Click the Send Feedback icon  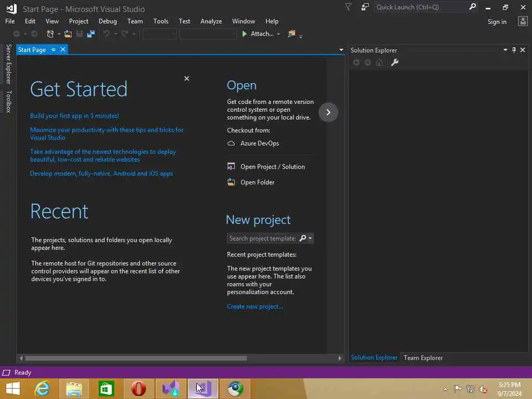[x=365, y=7]
